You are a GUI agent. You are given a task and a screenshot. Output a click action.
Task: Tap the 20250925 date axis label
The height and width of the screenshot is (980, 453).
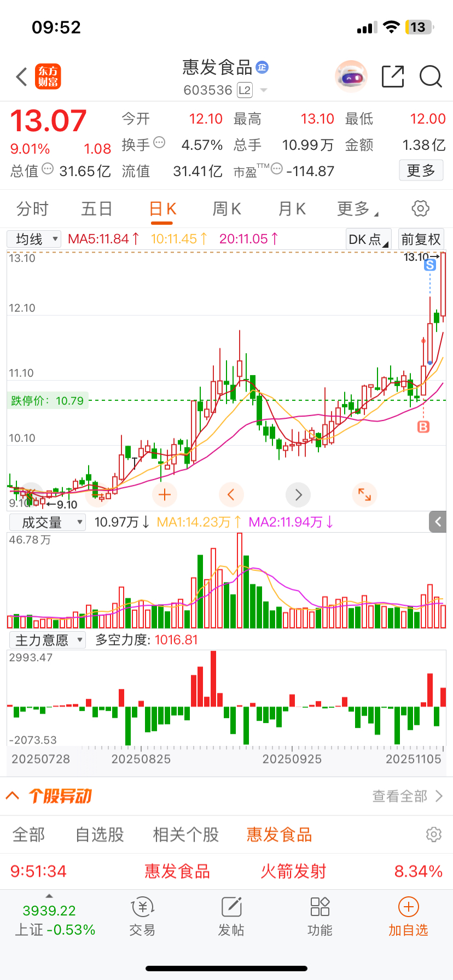(292, 759)
